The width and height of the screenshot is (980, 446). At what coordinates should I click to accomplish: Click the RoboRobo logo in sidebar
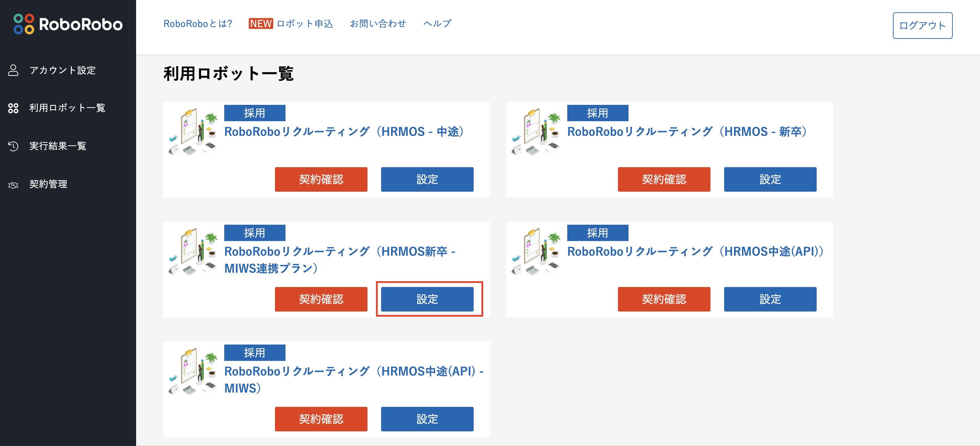[68, 25]
